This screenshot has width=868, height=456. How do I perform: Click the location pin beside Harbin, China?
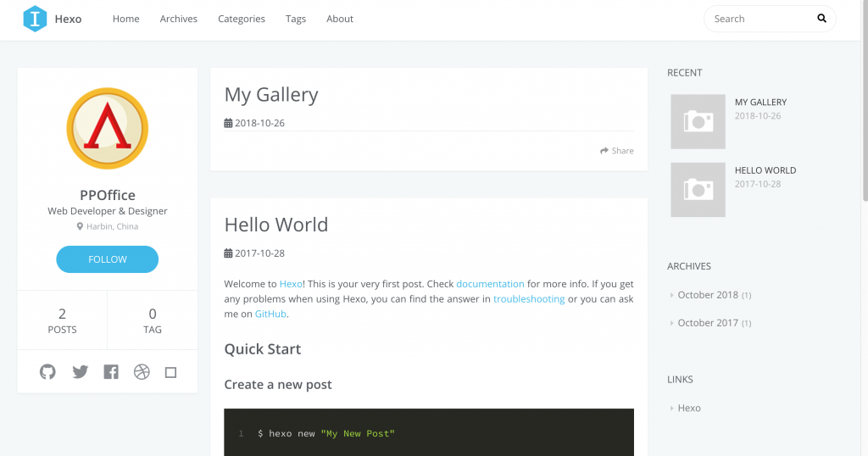pyautogui.click(x=80, y=226)
